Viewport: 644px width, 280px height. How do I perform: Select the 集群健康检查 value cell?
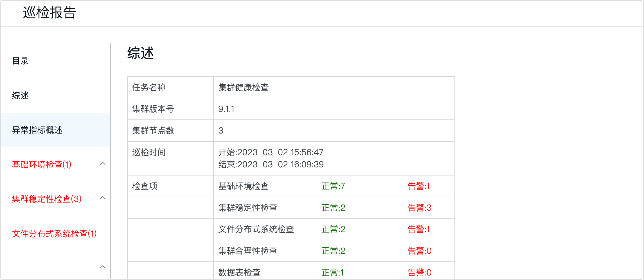(334, 87)
